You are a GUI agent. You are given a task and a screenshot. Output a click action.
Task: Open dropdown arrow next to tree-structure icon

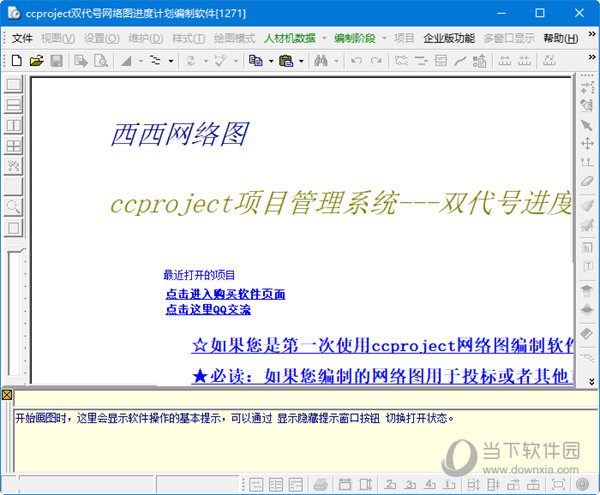point(171,61)
